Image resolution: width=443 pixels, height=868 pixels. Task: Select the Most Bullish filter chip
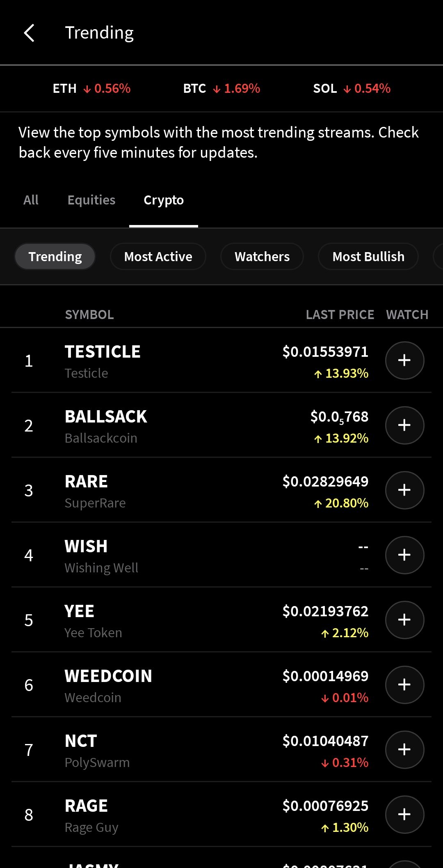tap(368, 257)
